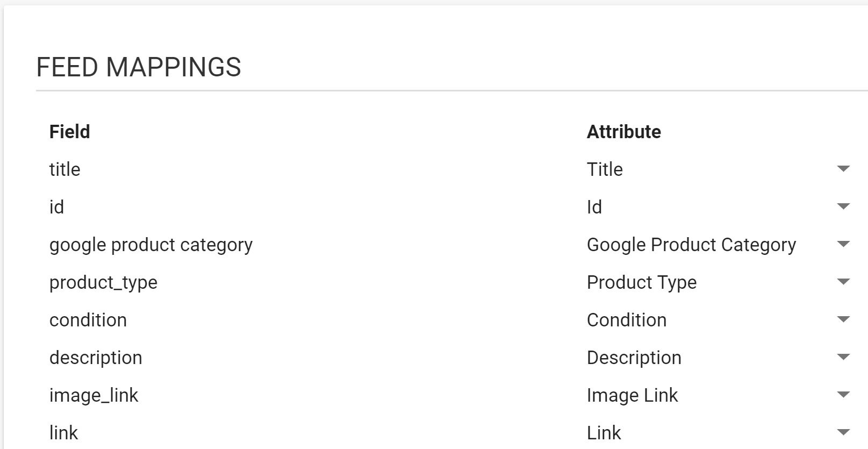This screenshot has width=868, height=449.
Task: Click the Field column header
Action: (x=69, y=131)
